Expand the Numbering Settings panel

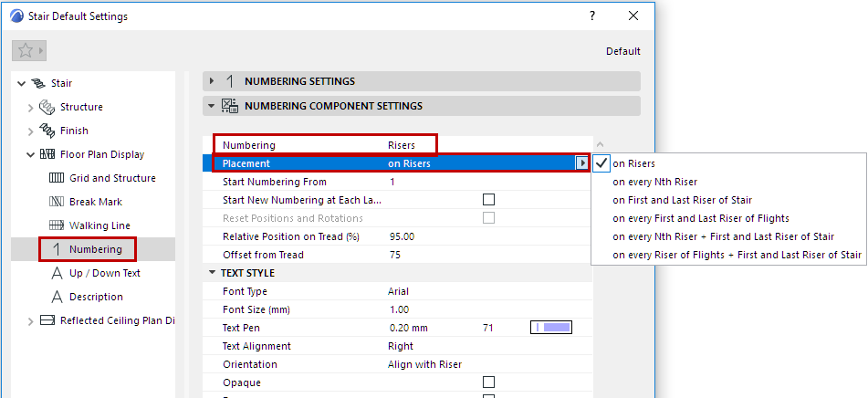pyautogui.click(x=212, y=81)
